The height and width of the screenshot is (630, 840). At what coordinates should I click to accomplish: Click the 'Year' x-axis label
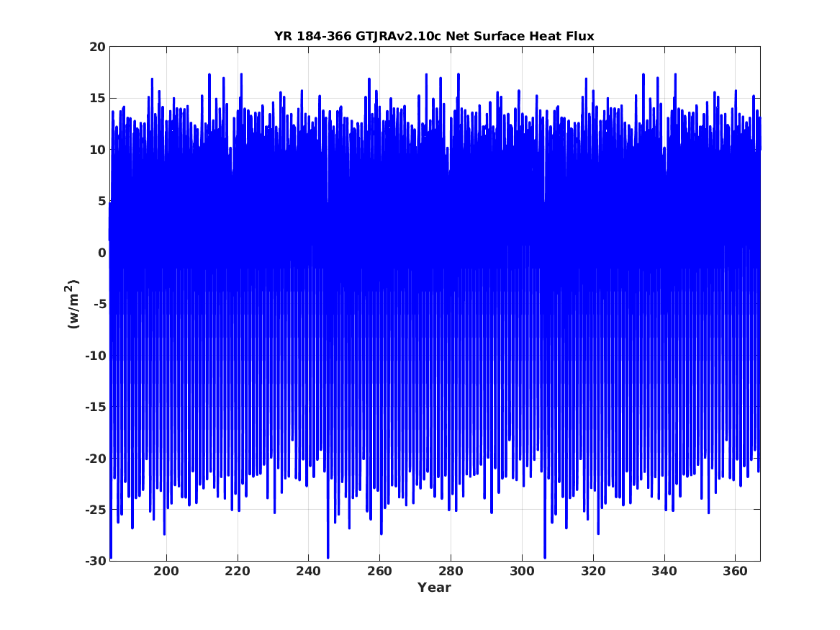(x=435, y=587)
